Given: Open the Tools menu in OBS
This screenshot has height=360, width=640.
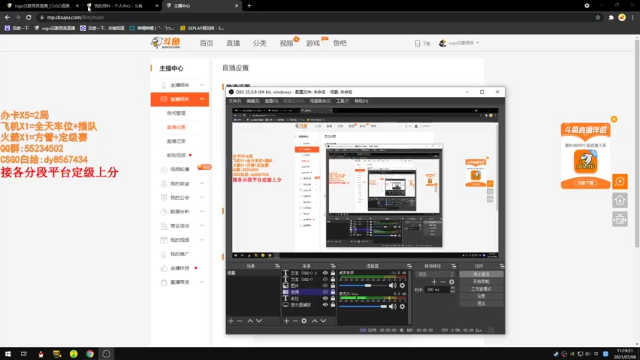Looking at the screenshot, I should pyautogui.click(x=342, y=101).
